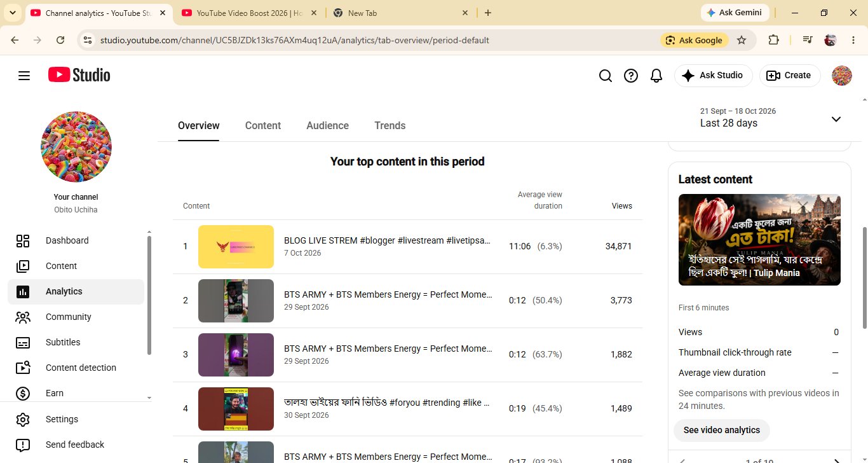The width and height of the screenshot is (868, 463).
Task: Click the Bengali title dated 30 Sept 2026
Action: pyautogui.click(x=388, y=403)
